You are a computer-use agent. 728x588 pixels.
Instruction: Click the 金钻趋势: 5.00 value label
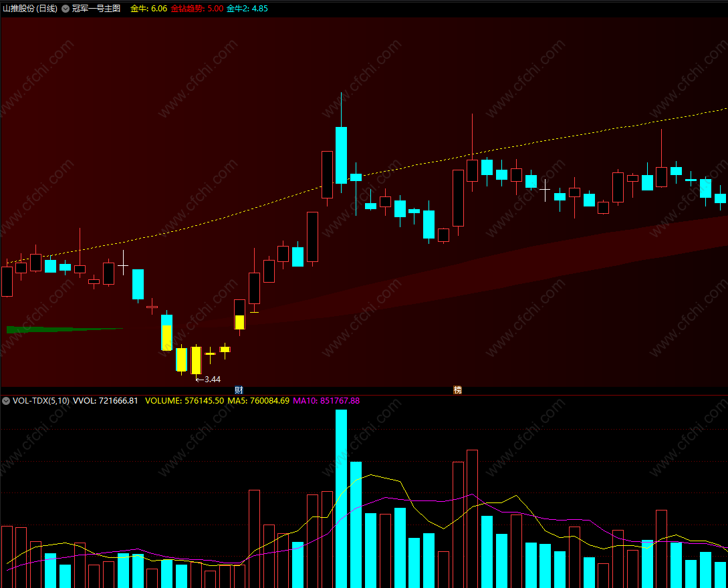point(197,9)
